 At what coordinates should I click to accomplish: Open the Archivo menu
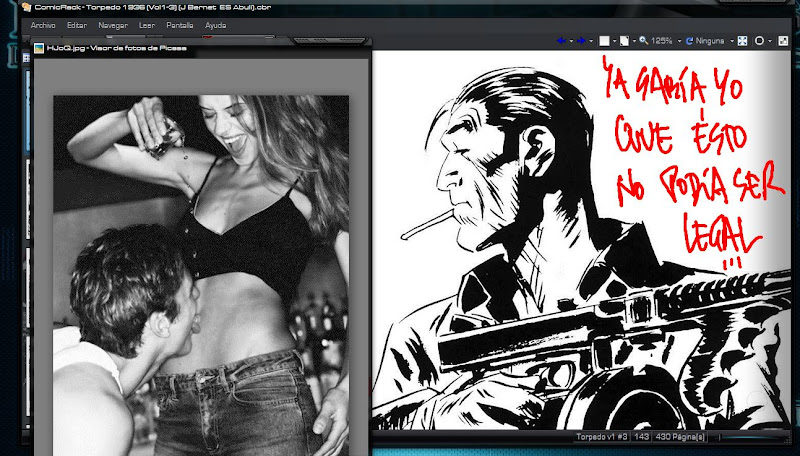[43, 25]
